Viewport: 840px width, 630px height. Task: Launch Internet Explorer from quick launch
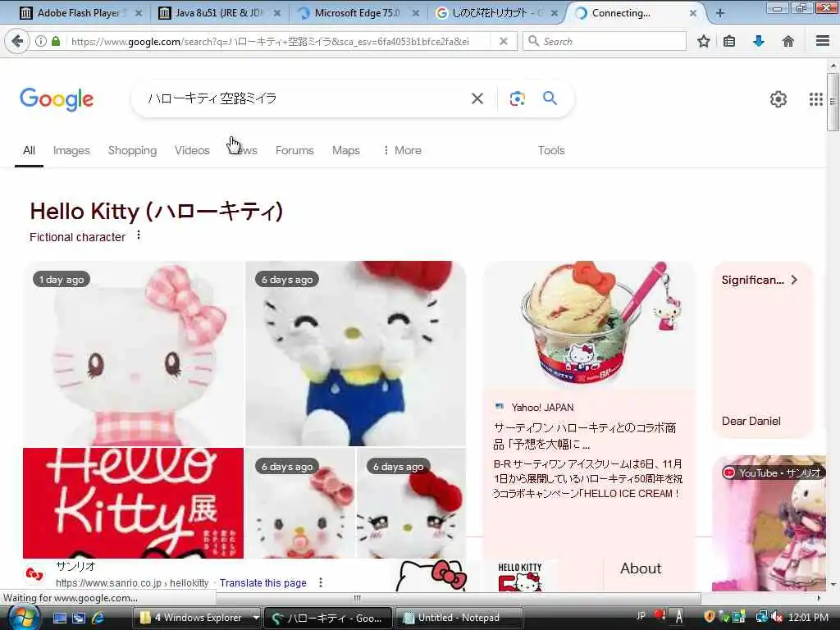[98, 618]
